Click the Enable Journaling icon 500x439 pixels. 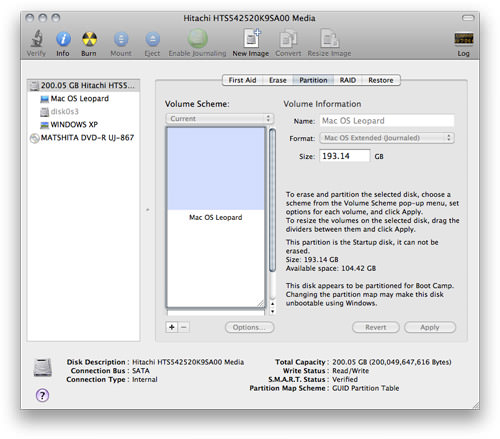coord(197,38)
